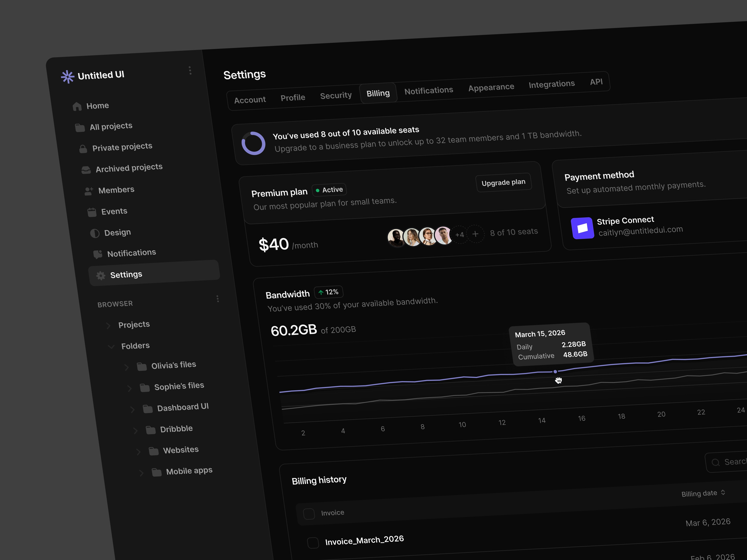Image resolution: width=747 pixels, height=560 pixels.
Task: Click the green arrow in the 12% badge
Action: coord(321,293)
